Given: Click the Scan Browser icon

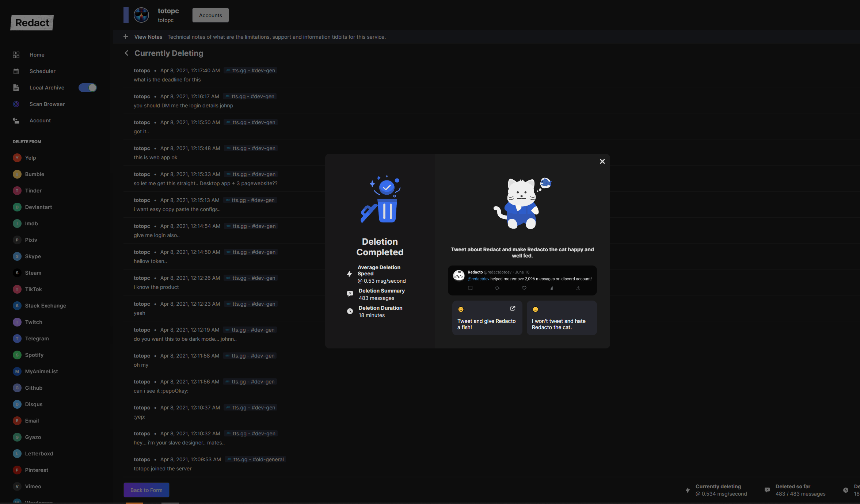Looking at the screenshot, I should pyautogui.click(x=16, y=104).
